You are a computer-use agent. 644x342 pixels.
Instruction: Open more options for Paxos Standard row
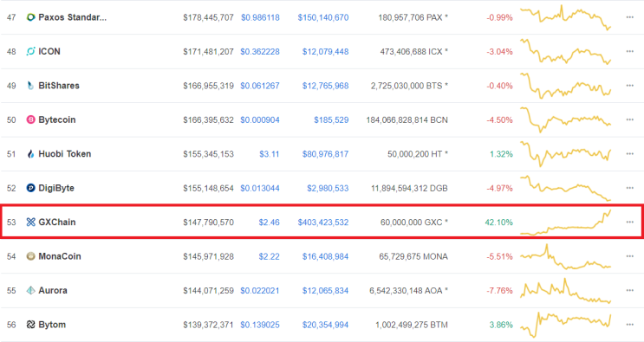pos(629,17)
